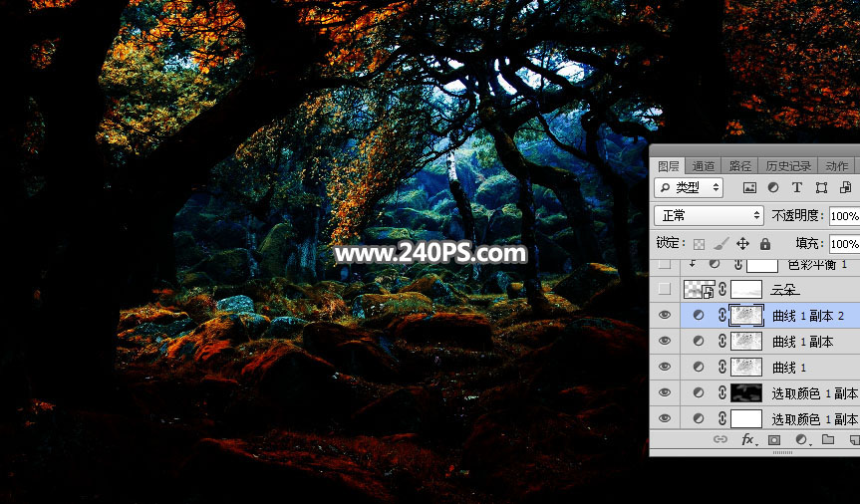Viewport: 860px width, 504px height.
Task: Click the 曲线 1 adjustment icon
Action: (699, 367)
